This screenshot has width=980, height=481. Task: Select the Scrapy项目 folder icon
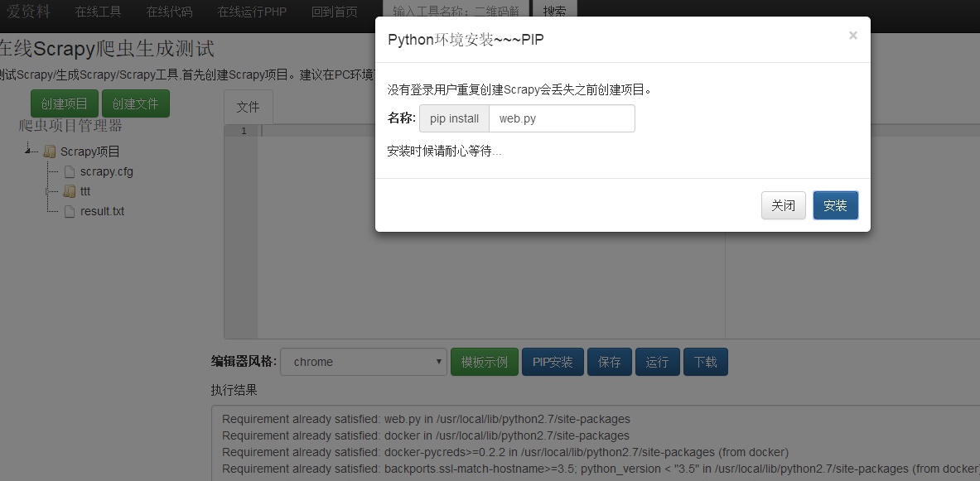click(50, 152)
